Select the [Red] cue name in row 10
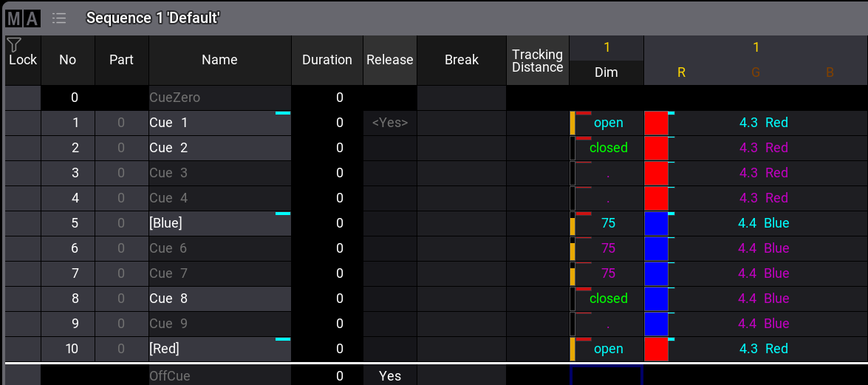Viewport: 868px width, 385px height. click(x=219, y=349)
